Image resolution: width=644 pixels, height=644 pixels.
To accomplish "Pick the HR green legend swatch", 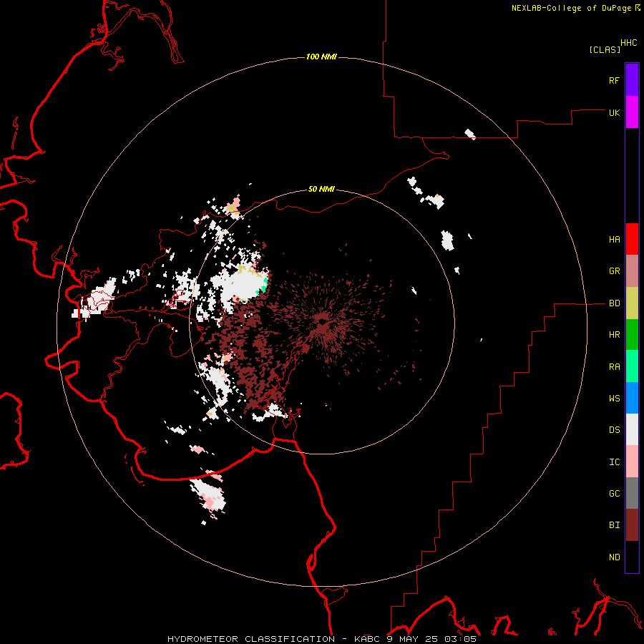I will pos(632,335).
